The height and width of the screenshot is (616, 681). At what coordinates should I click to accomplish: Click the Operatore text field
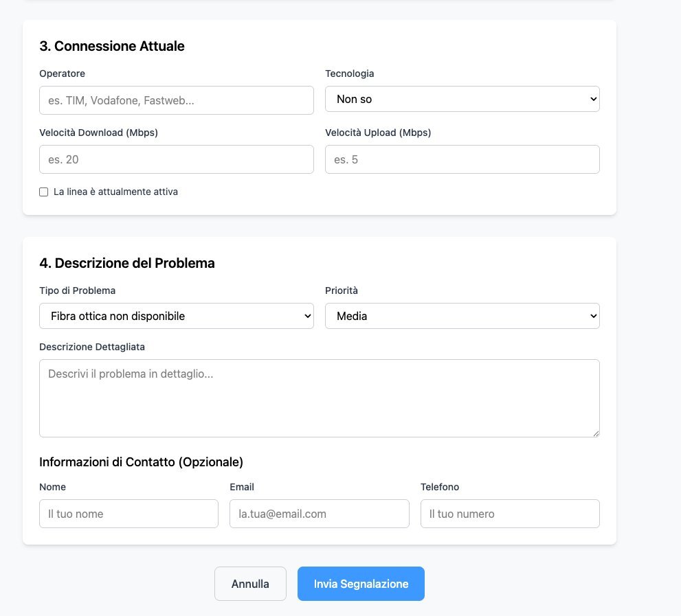(177, 100)
